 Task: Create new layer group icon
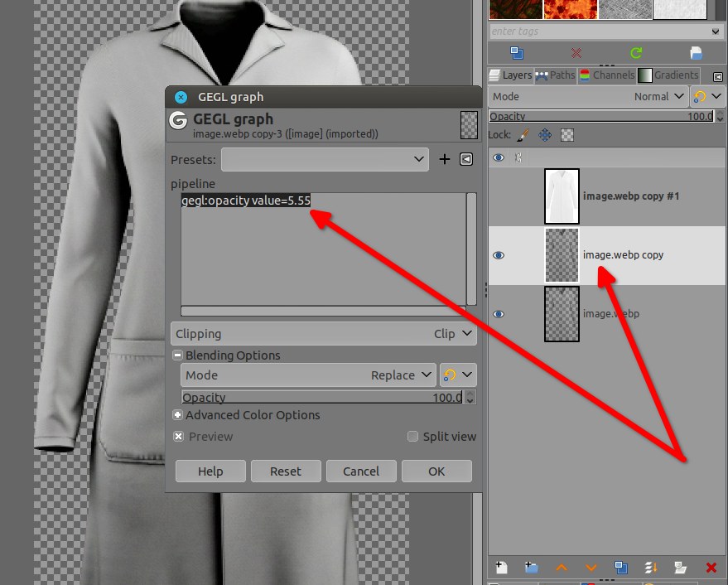point(531,568)
